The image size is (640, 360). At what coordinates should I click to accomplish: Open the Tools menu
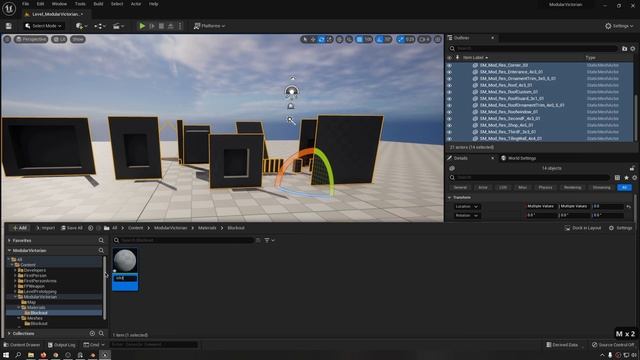pyautogui.click(x=80, y=4)
